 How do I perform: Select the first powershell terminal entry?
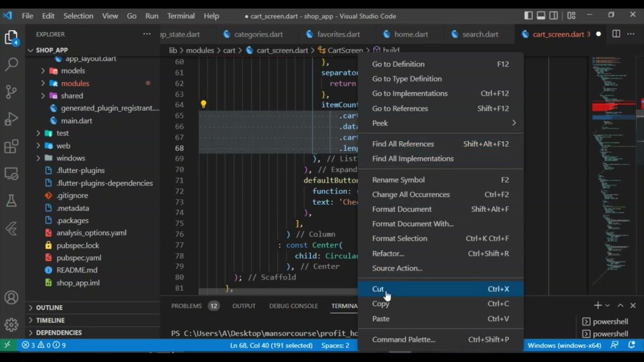click(606, 322)
